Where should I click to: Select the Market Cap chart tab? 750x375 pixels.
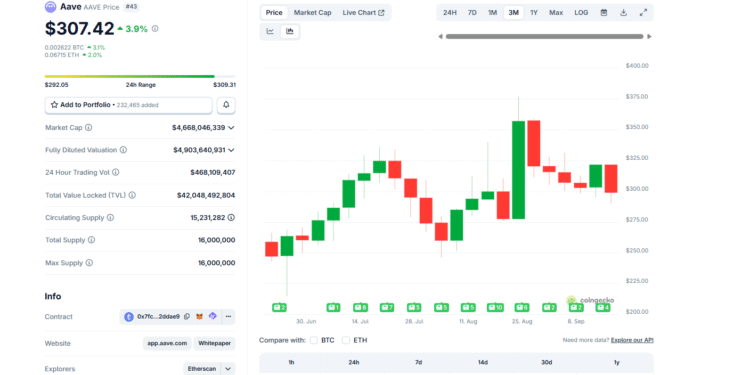click(x=312, y=13)
